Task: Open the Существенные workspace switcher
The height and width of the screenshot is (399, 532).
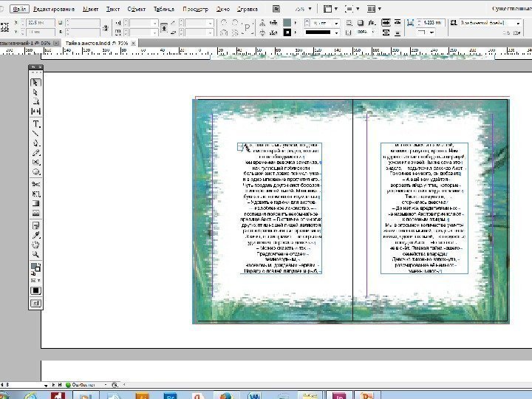Action: click(x=511, y=8)
